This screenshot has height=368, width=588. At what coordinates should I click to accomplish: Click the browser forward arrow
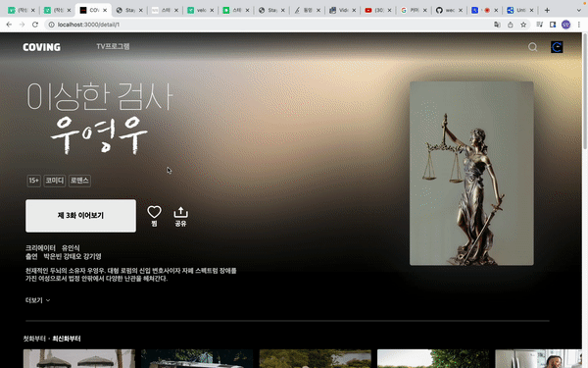click(x=23, y=25)
